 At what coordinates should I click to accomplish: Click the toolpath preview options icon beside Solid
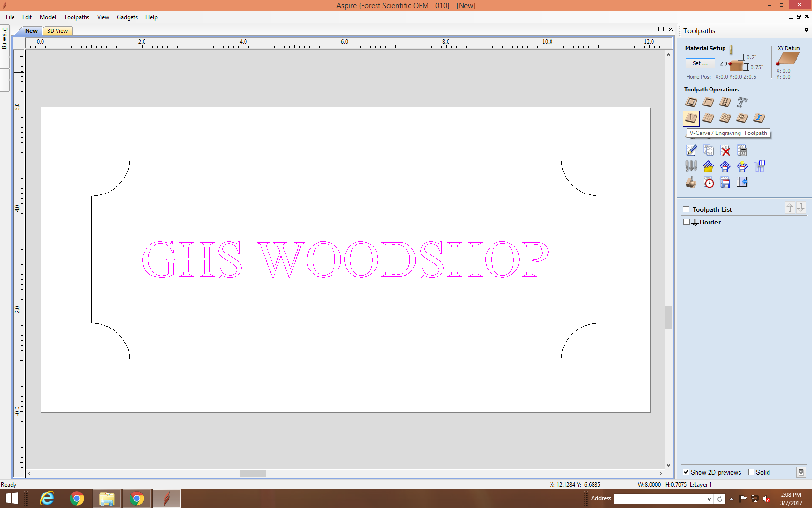(801, 472)
